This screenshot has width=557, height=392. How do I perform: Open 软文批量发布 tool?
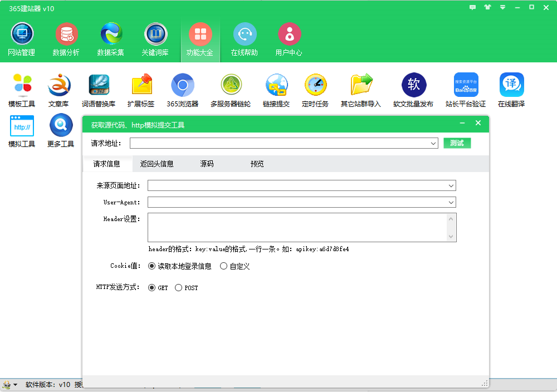click(x=413, y=90)
